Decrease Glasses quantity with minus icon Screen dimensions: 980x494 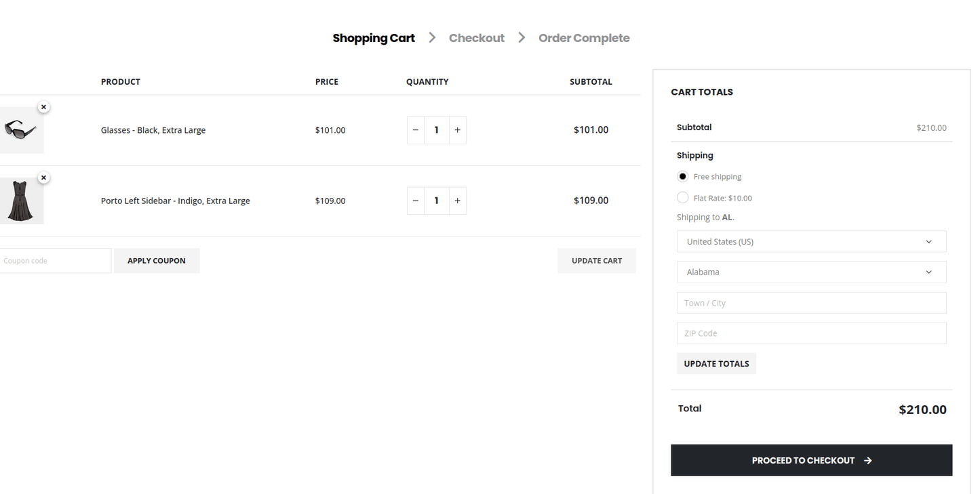(416, 130)
